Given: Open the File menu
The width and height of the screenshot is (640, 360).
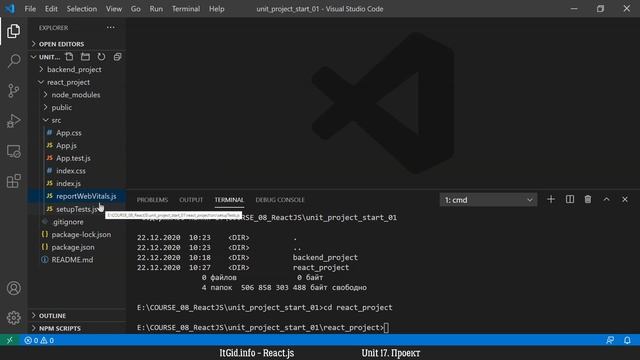Looking at the screenshot, I should pos(30,9).
